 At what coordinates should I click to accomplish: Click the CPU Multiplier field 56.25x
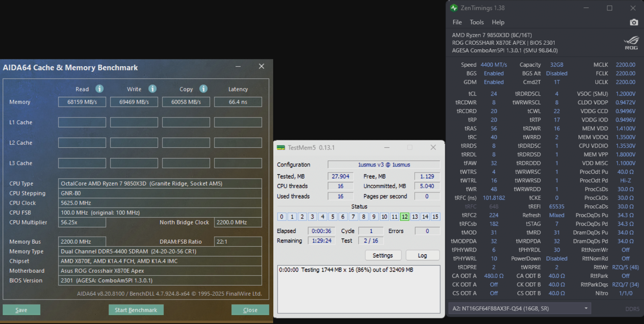point(82,222)
